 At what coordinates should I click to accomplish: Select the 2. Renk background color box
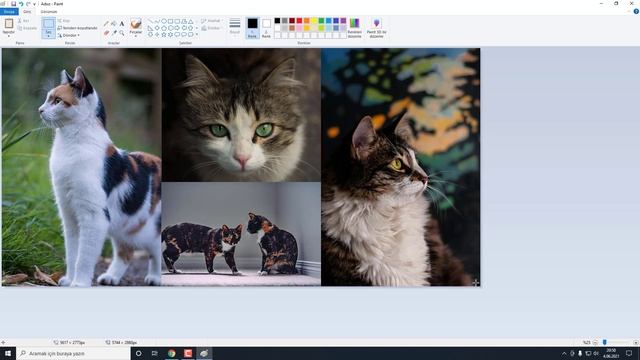pyautogui.click(x=266, y=28)
